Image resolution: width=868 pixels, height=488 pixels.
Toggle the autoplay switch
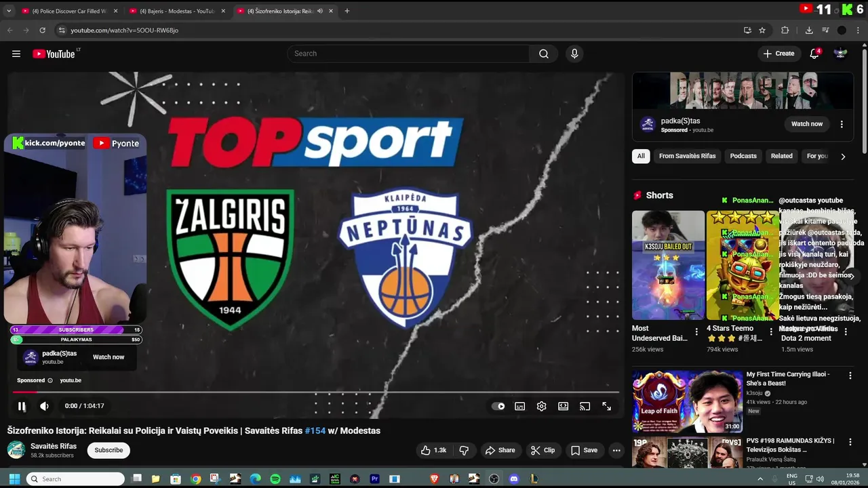[498, 407]
